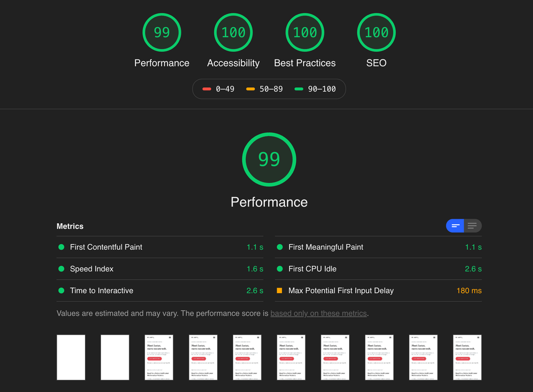The image size is (533, 392).
Task: Click the orange 50–89 legend pill
Action: point(265,89)
